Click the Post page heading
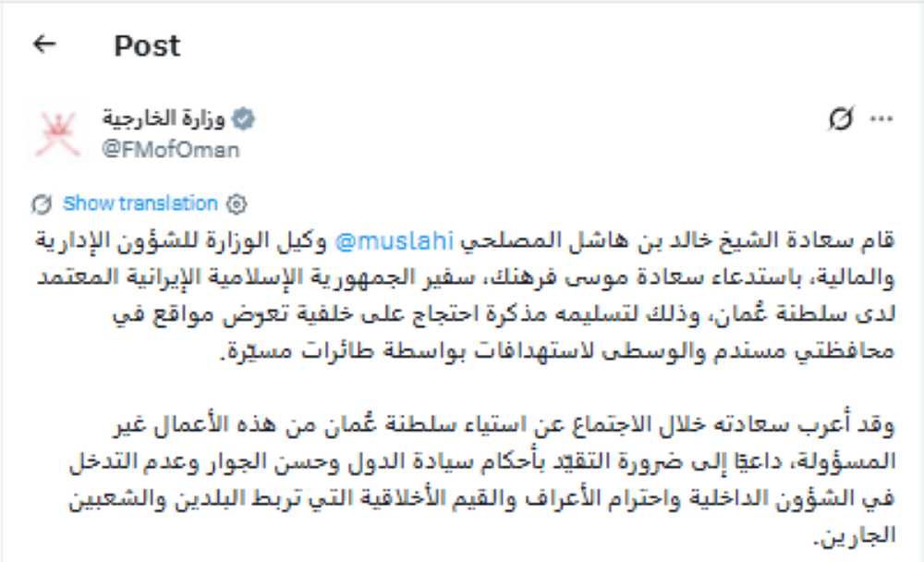The height and width of the screenshot is (562, 924). 147,46
